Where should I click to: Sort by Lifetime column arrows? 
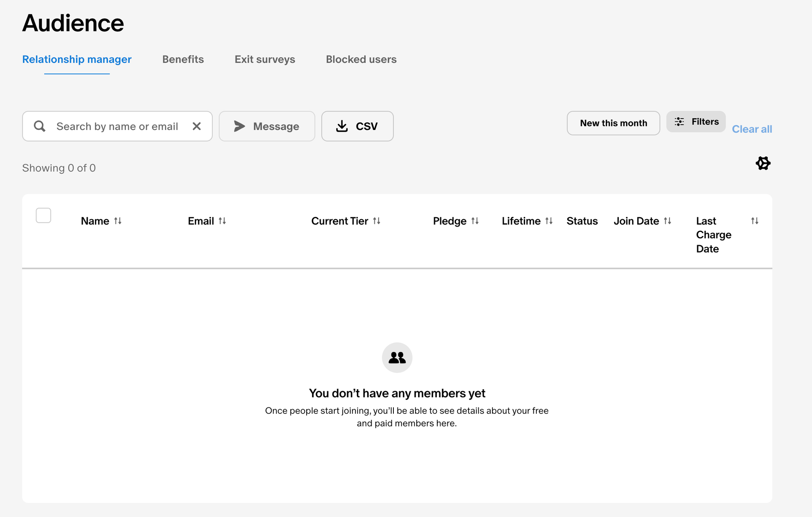click(549, 221)
